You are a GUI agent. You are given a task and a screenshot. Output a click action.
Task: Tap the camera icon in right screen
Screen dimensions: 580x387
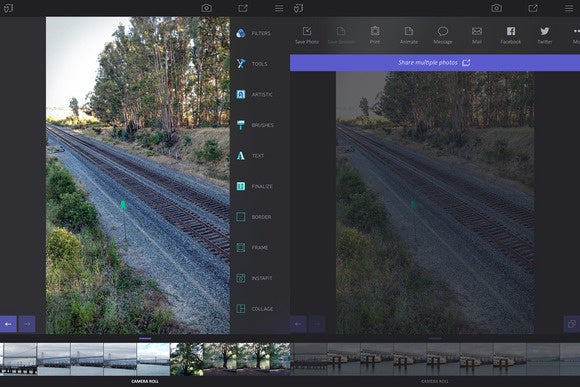497,8
